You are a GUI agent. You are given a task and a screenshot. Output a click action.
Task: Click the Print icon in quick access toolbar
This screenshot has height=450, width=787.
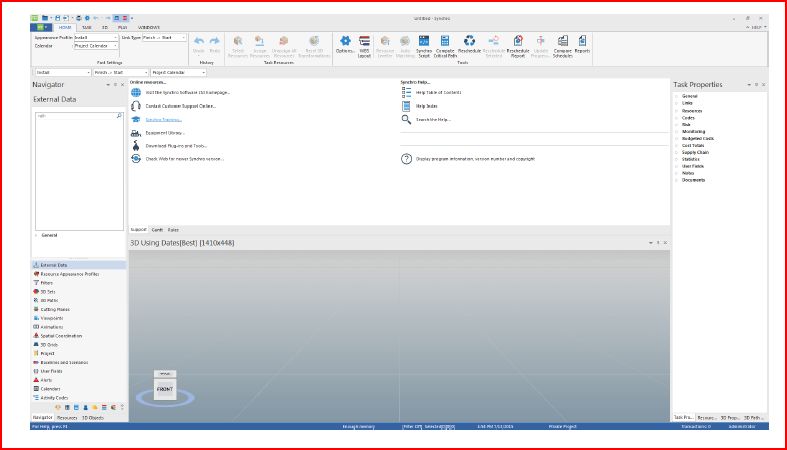click(79, 18)
